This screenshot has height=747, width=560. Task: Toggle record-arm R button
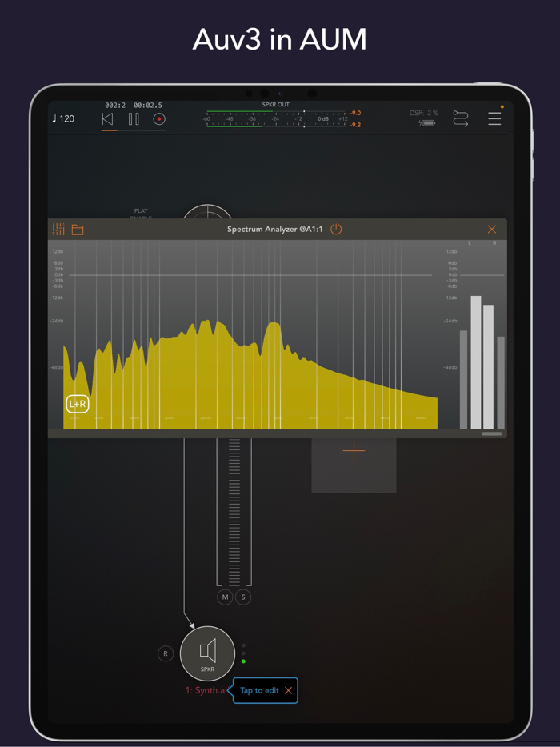(x=166, y=653)
